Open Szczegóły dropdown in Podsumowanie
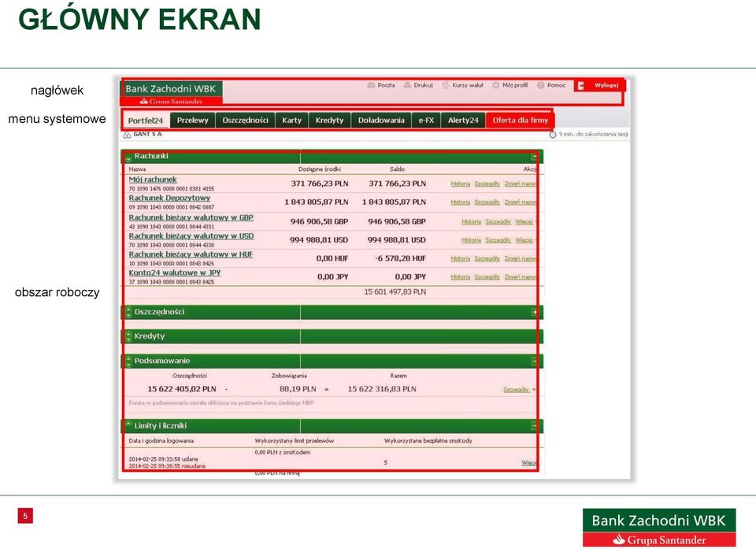Viewport: 756px width, 549px height. [519, 389]
